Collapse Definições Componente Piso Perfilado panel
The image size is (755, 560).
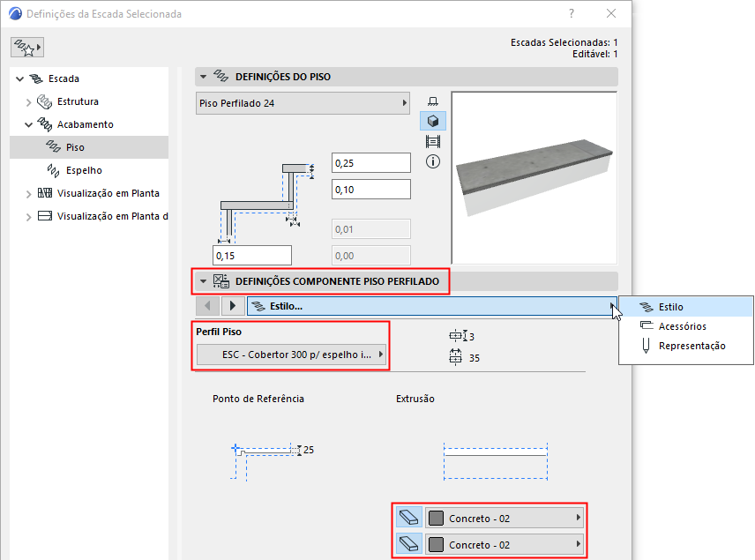tap(203, 281)
